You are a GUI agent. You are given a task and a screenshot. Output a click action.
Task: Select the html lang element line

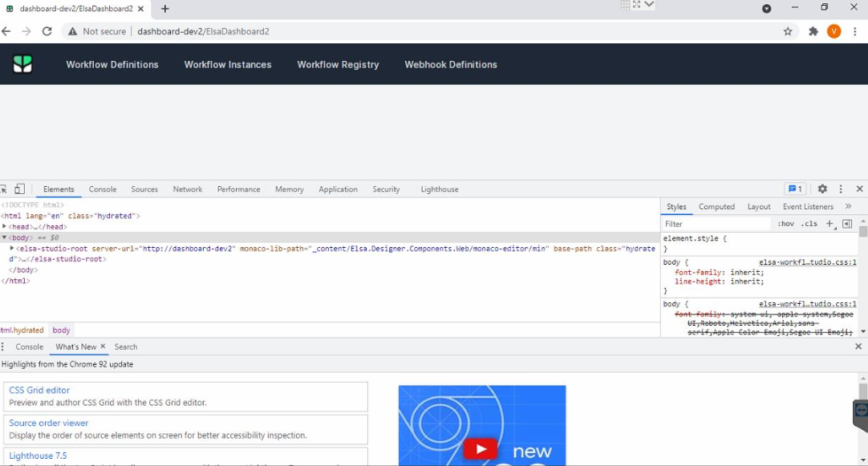click(x=71, y=216)
